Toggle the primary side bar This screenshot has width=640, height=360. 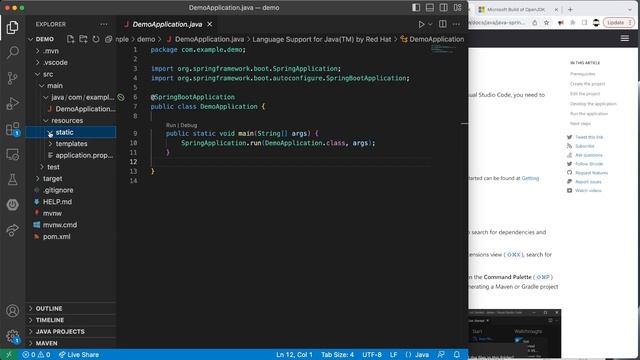[416, 7]
